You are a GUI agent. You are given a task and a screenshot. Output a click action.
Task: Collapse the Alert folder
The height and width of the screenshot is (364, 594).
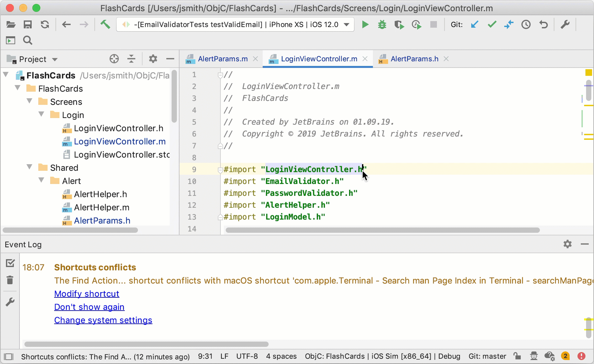42,180
